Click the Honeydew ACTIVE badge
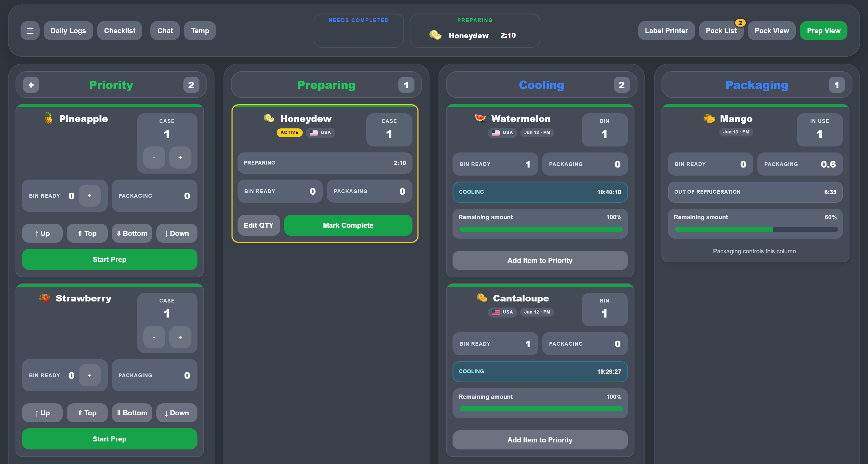The width and height of the screenshot is (868, 464). (x=289, y=132)
